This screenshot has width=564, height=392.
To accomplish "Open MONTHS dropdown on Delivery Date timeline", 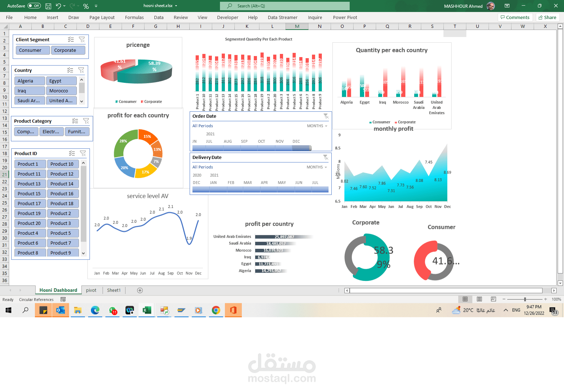I will coord(317,167).
